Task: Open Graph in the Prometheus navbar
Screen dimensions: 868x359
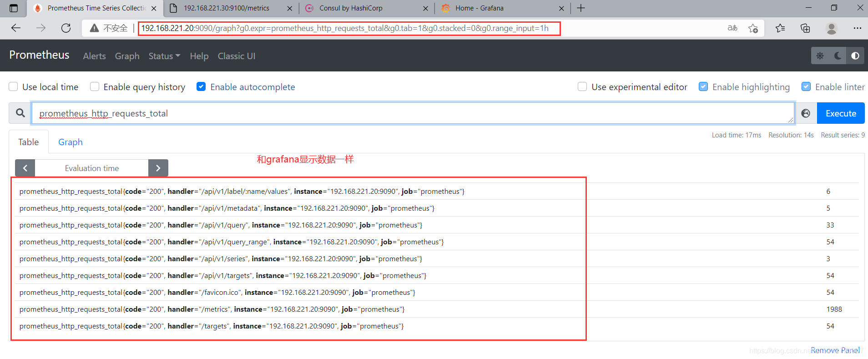Action: [x=127, y=56]
